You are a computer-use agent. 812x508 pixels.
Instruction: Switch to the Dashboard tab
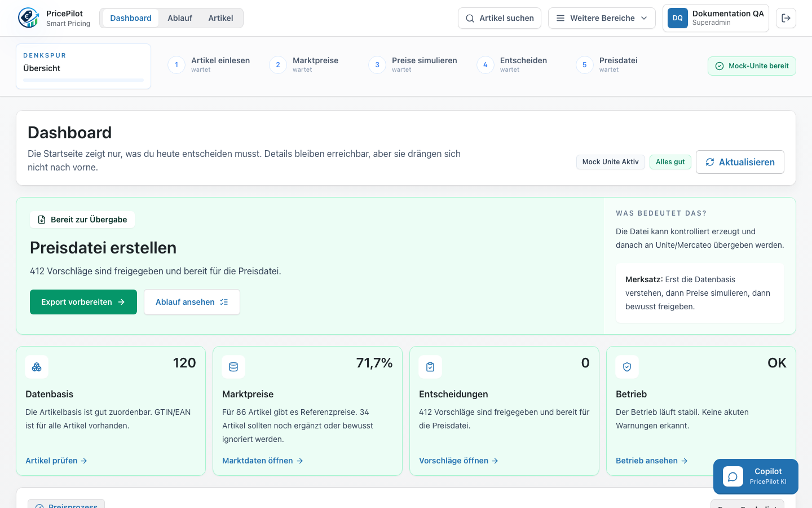coord(131,18)
